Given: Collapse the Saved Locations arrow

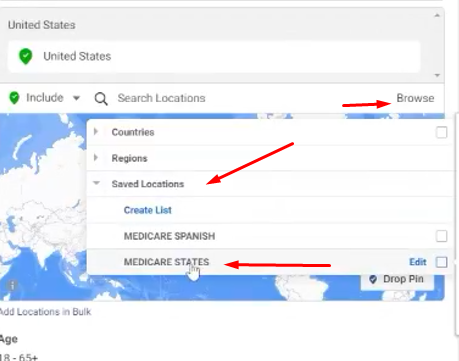Looking at the screenshot, I should [96, 183].
